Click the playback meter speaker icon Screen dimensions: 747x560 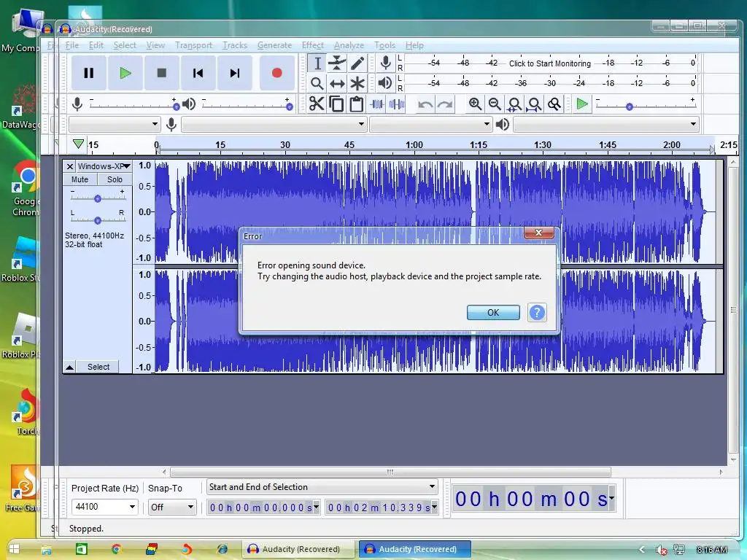[385, 83]
